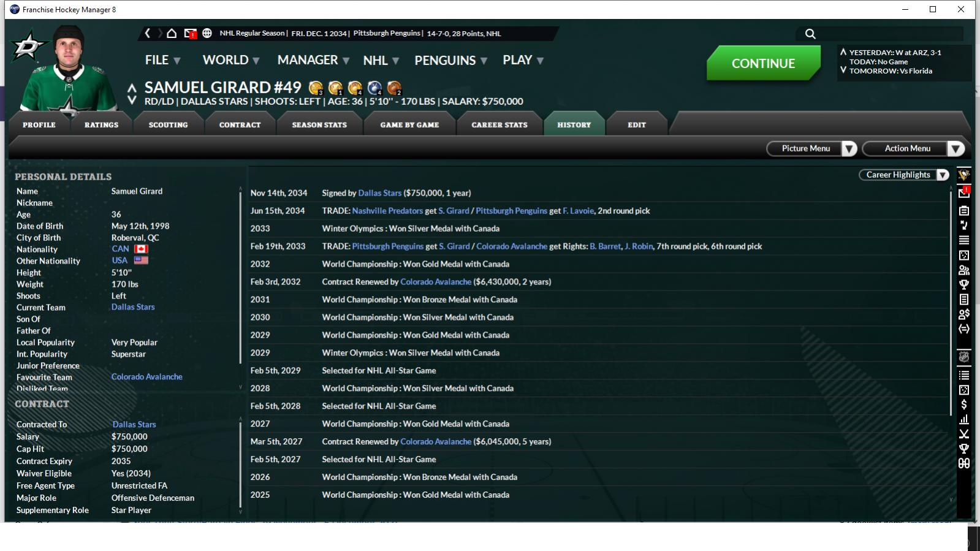
Task: Switch to the CAREER STATS tab
Action: tap(499, 124)
